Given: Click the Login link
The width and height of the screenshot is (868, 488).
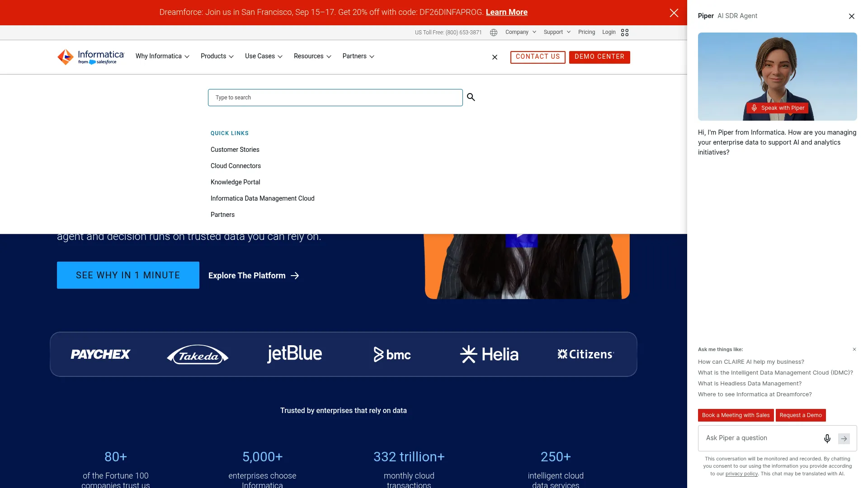Looking at the screenshot, I should [x=609, y=32].
